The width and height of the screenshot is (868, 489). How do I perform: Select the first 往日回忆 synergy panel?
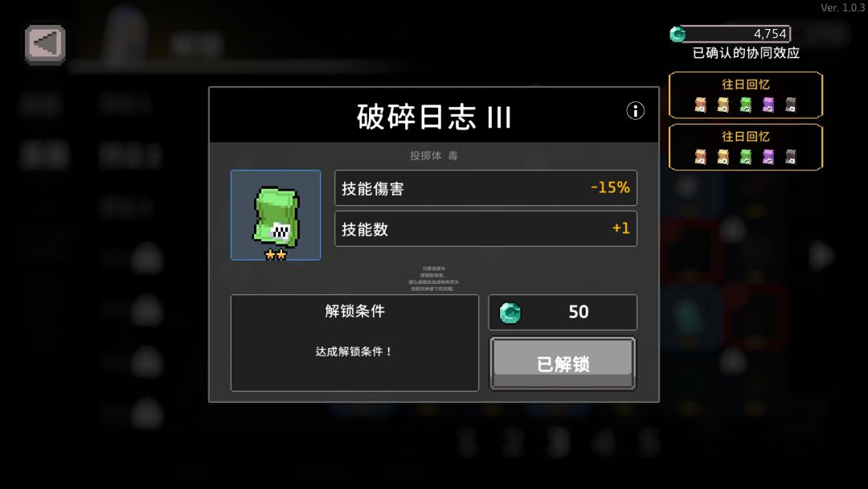pyautogui.click(x=746, y=95)
